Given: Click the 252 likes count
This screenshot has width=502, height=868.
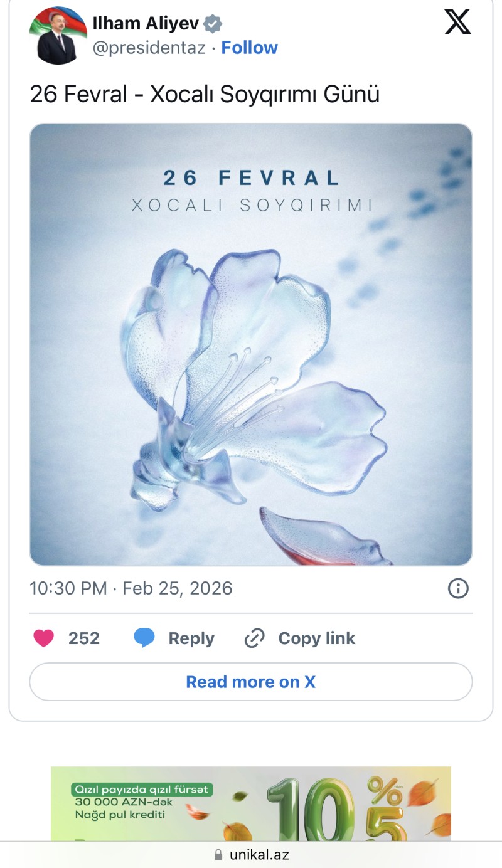Looking at the screenshot, I should pos(84,638).
